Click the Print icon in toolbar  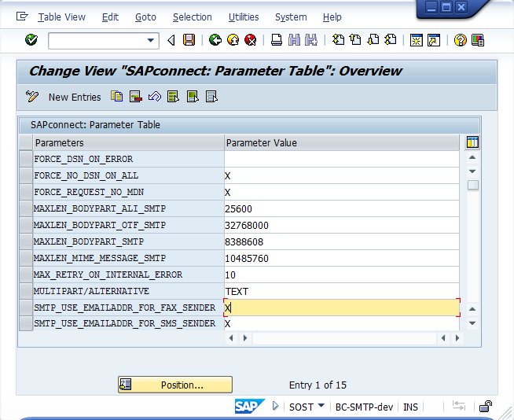pos(277,40)
